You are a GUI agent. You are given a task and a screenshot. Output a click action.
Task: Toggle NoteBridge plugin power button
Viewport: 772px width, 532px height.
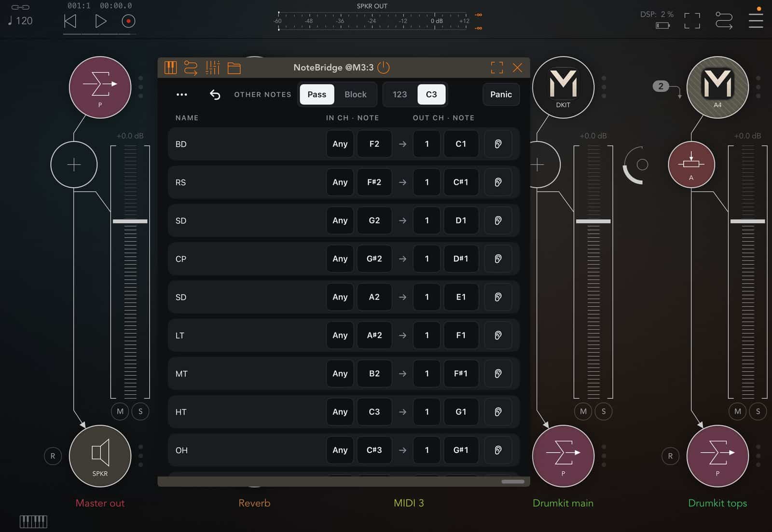(383, 68)
